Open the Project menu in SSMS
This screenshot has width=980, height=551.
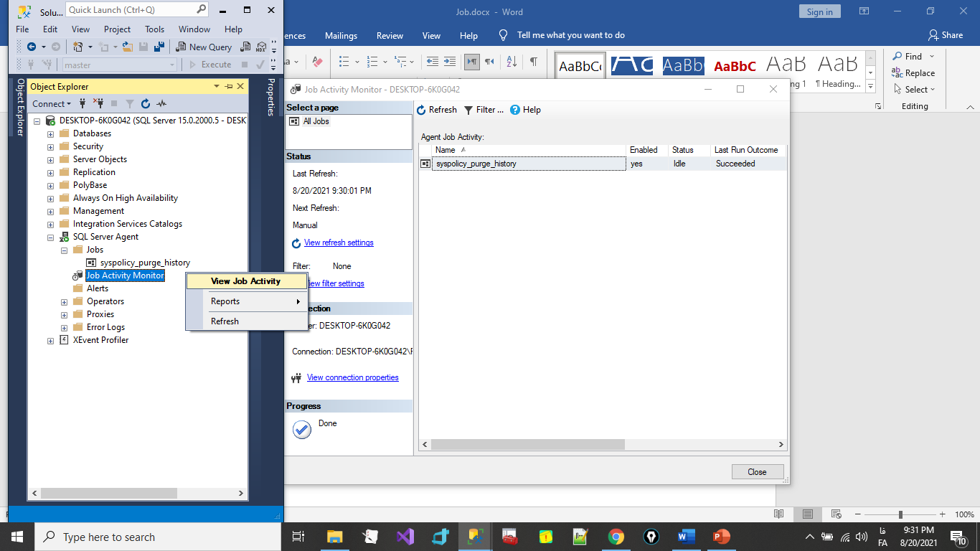(x=117, y=29)
